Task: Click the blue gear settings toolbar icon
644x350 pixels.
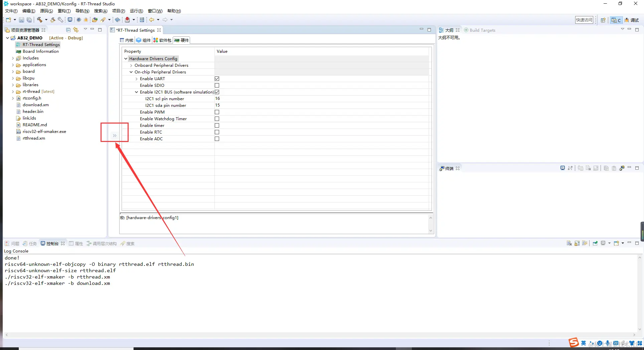Action: [x=79, y=20]
